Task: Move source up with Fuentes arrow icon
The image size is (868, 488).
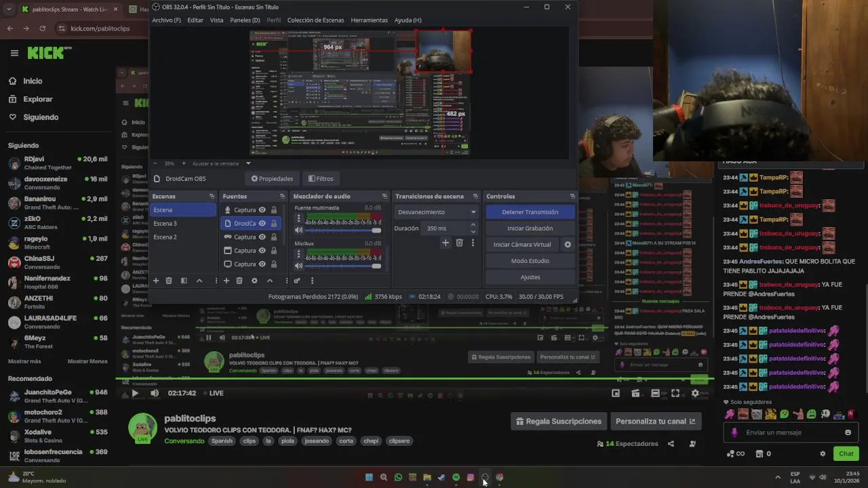Action: coord(269,281)
